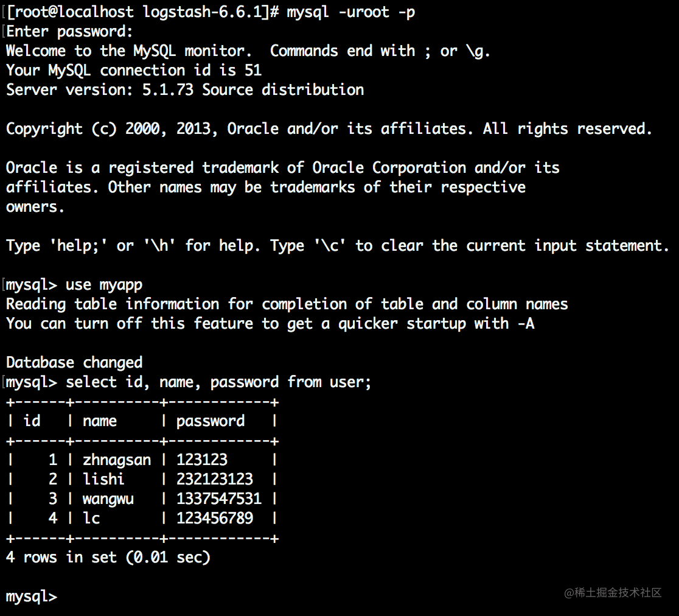This screenshot has height=616, width=679.
Task: Click the '4 rows in set' result line
Action: tap(108, 557)
